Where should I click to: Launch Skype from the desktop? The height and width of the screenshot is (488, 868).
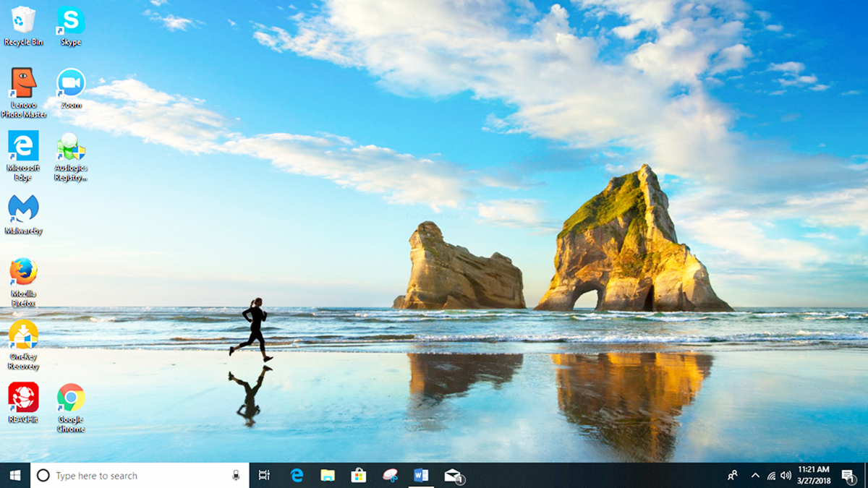(x=71, y=26)
